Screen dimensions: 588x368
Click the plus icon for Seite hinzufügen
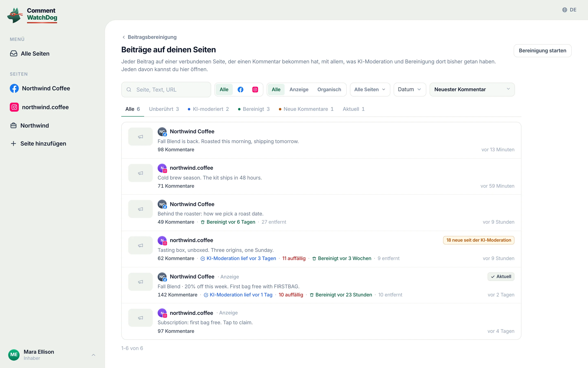[x=14, y=144]
